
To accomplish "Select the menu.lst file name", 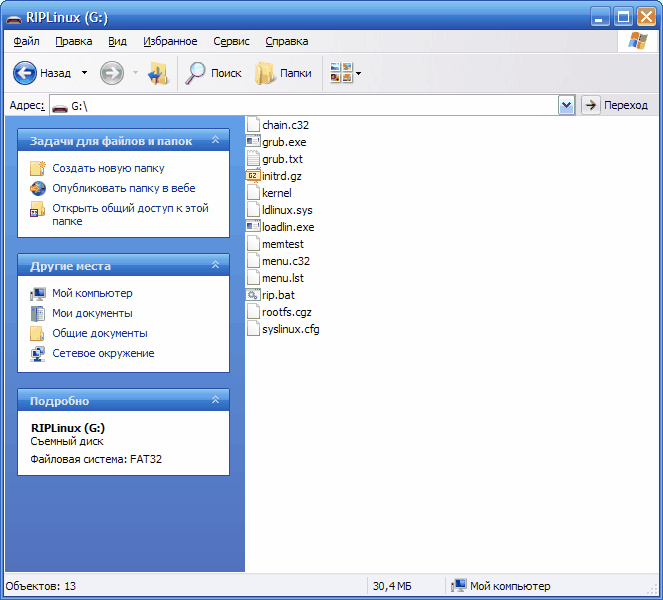I will (x=283, y=278).
